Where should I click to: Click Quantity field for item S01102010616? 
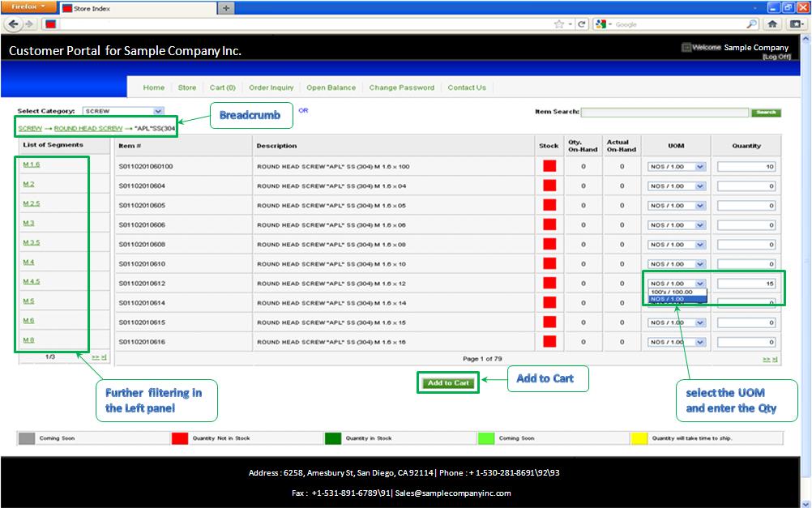tap(746, 342)
